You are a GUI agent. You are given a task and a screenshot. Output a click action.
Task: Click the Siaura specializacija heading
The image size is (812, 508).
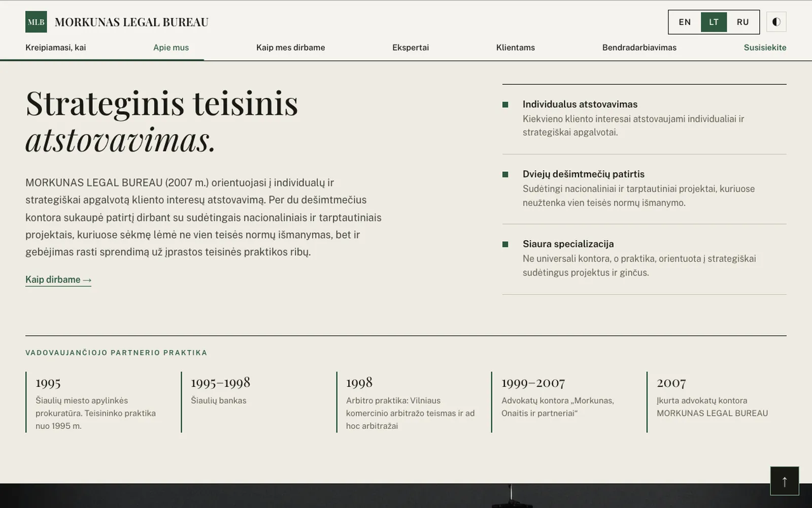coord(568,244)
